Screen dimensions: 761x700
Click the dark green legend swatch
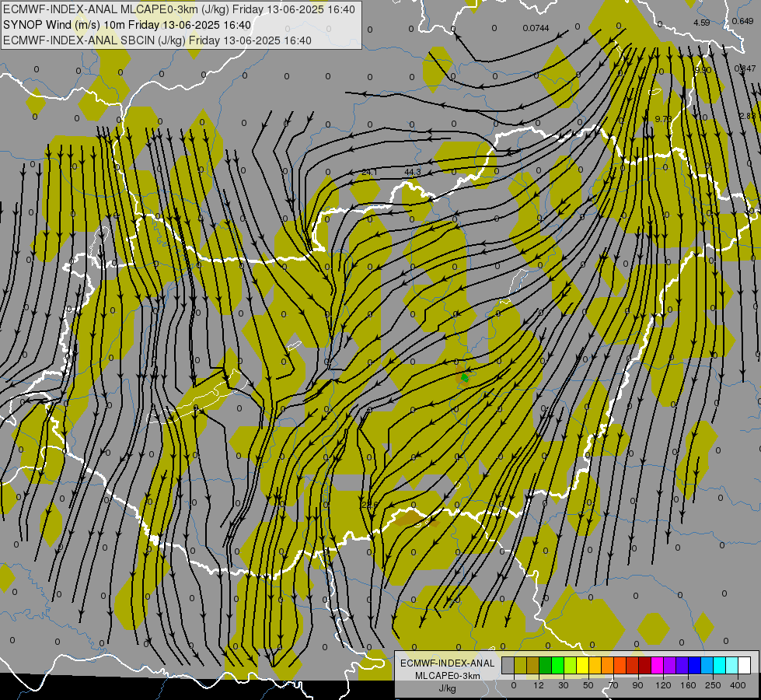click(x=546, y=665)
